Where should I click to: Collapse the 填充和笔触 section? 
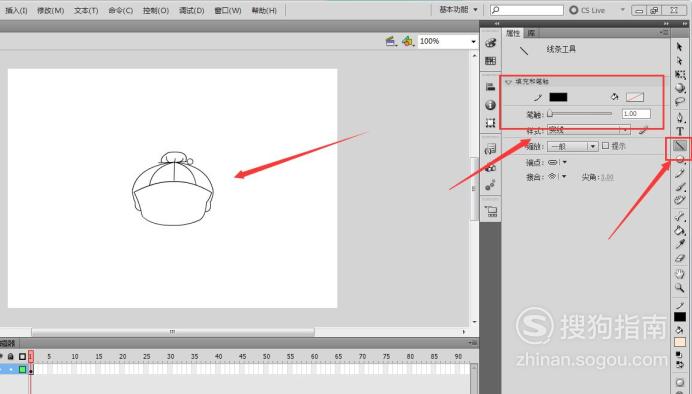click(508, 82)
